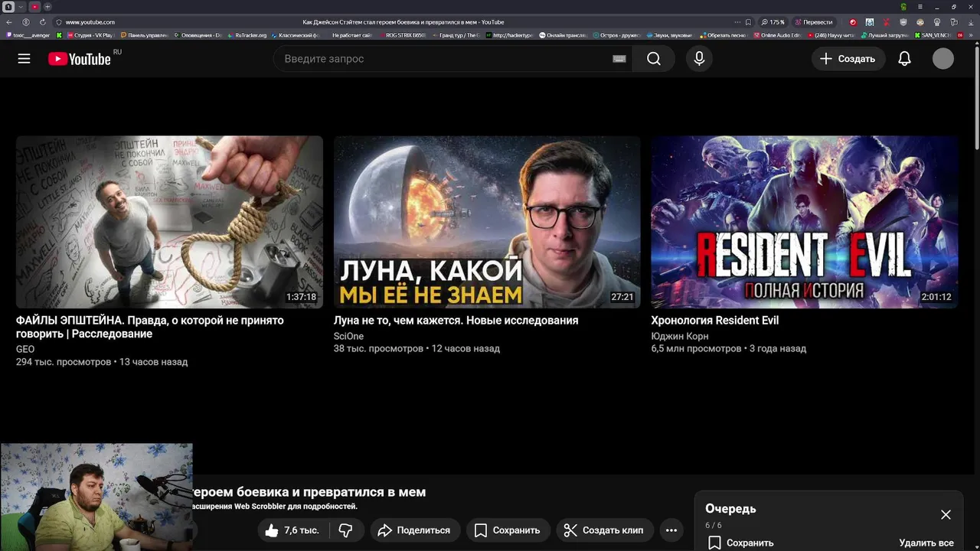The image size is (980, 551).
Task: Reload the page in the browser
Action: [x=41, y=22]
